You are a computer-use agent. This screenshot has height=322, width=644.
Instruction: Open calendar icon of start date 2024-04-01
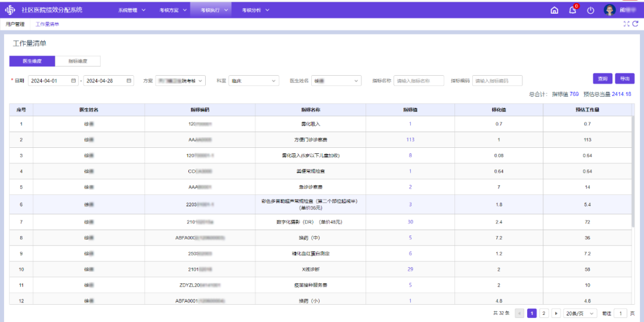pos(73,80)
